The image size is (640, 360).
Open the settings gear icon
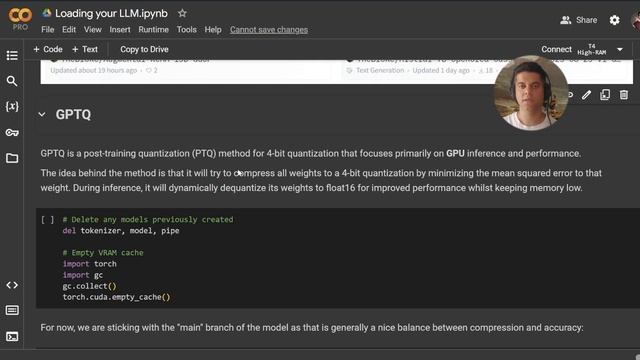coord(614,20)
